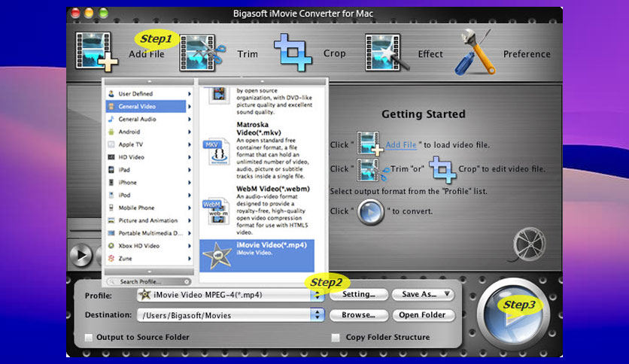
Task: Open the Profile dropdown arrows
Action: pyautogui.click(x=317, y=295)
